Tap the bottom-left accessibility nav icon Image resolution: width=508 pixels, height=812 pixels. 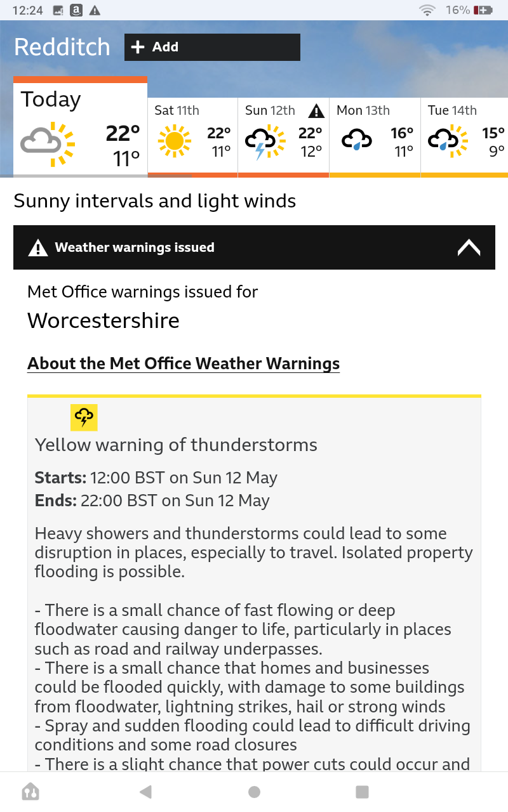click(x=30, y=792)
